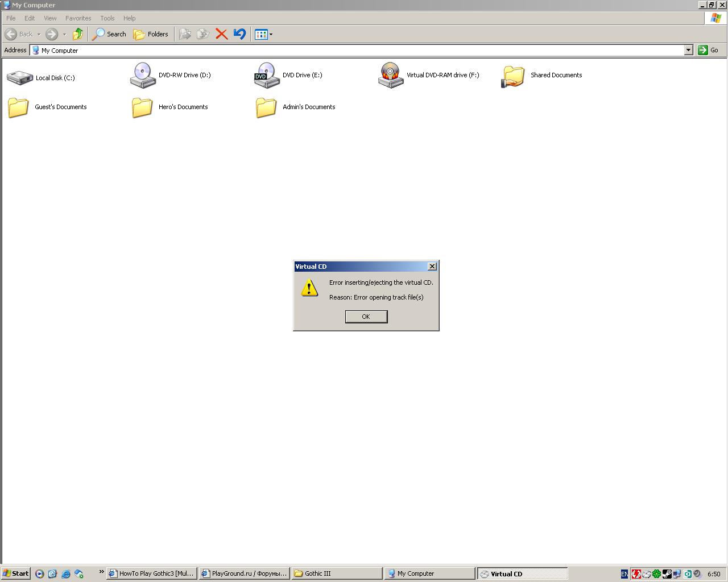This screenshot has height=582, width=728.
Task: Toggle the Folders pane
Action: [151, 34]
